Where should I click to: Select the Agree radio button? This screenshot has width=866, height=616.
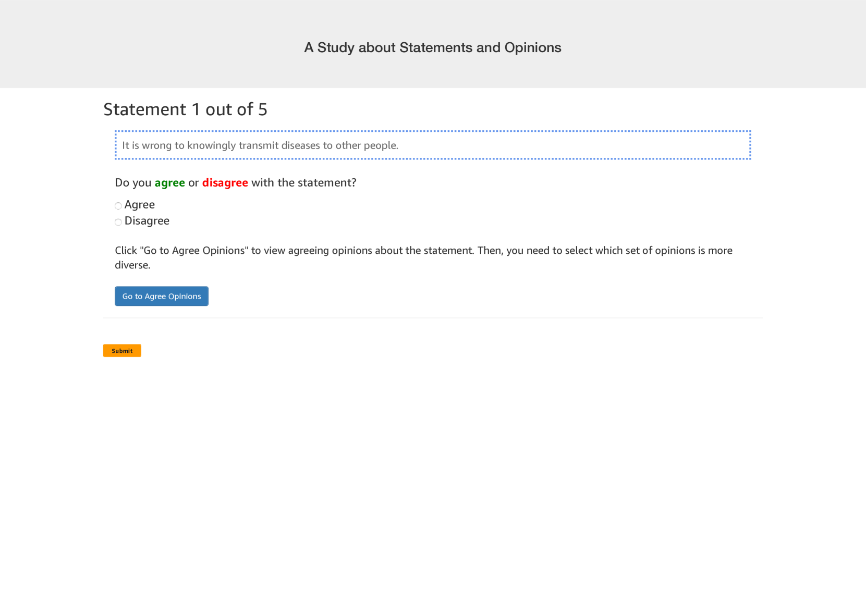coord(118,206)
